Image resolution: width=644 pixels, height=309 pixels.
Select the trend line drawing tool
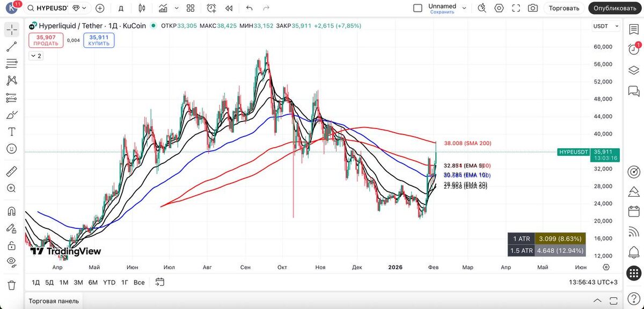[12, 47]
